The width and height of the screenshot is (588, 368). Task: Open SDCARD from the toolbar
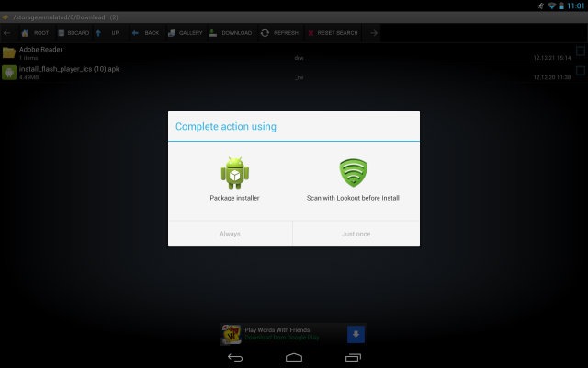pyautogui.click(x=72, y=33)
